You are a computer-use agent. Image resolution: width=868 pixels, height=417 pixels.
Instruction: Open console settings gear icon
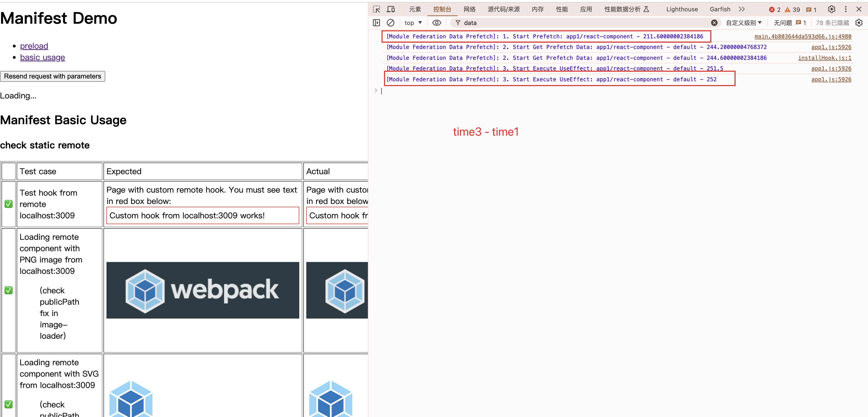[x=859, y=22]
